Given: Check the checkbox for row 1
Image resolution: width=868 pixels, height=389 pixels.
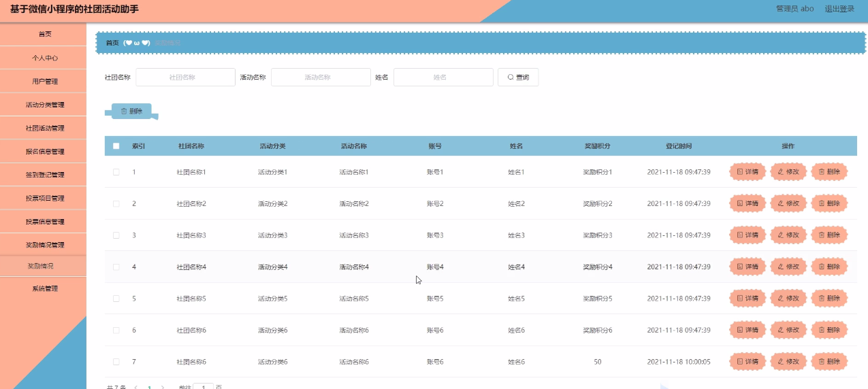Looking at the screenshot, I should coord(116,172).
